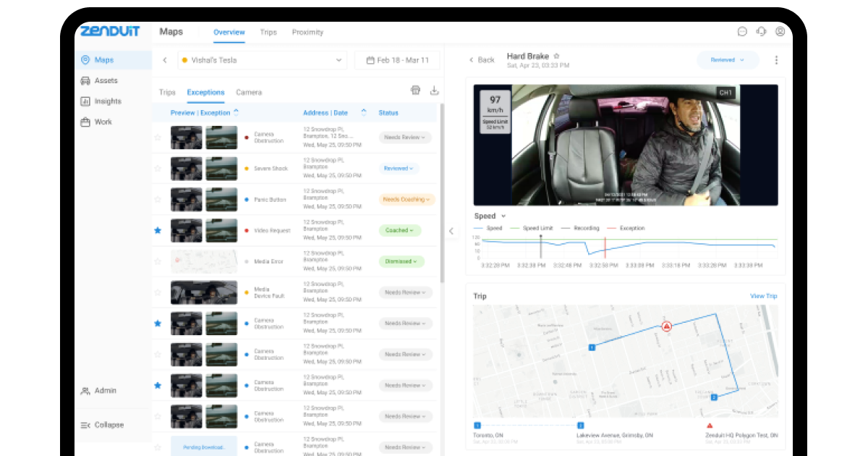This screenshot has height=456, width=868.
Task: Click the download icon above the exceptions list
Action: [x=434, y=90]
